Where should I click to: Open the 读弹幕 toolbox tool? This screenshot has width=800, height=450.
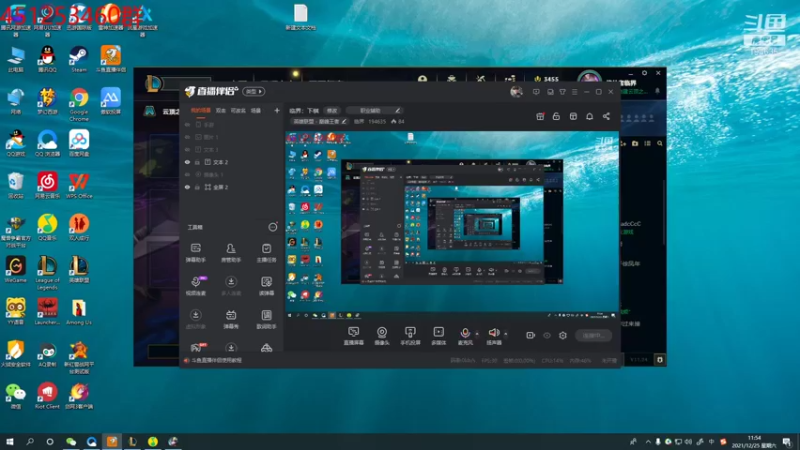pyautogui.click(x=266, y=286)
